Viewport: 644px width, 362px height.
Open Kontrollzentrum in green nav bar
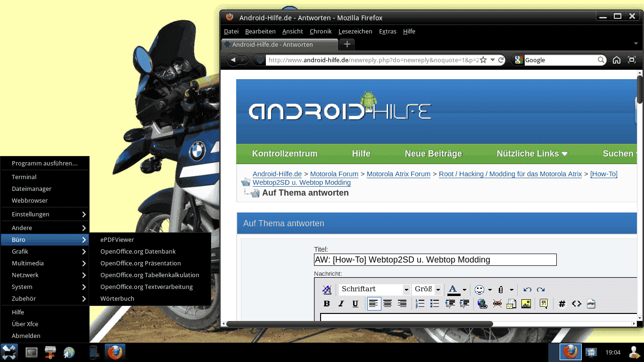pos(285,154)
